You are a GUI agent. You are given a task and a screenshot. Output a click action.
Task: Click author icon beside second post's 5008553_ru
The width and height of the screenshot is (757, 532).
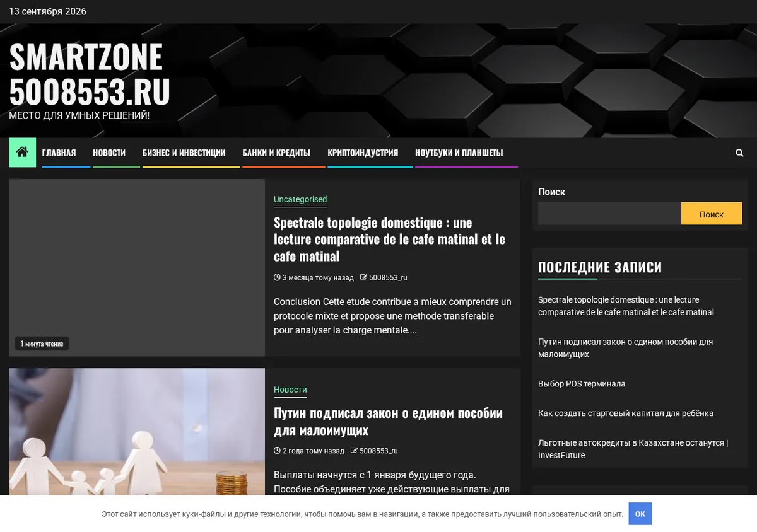coord(354,451)
